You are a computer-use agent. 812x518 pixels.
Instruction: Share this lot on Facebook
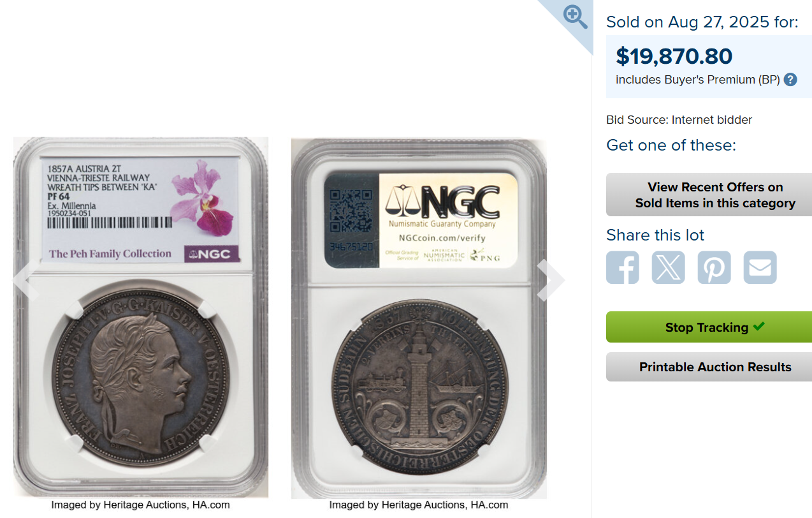(x=623, y=267)
